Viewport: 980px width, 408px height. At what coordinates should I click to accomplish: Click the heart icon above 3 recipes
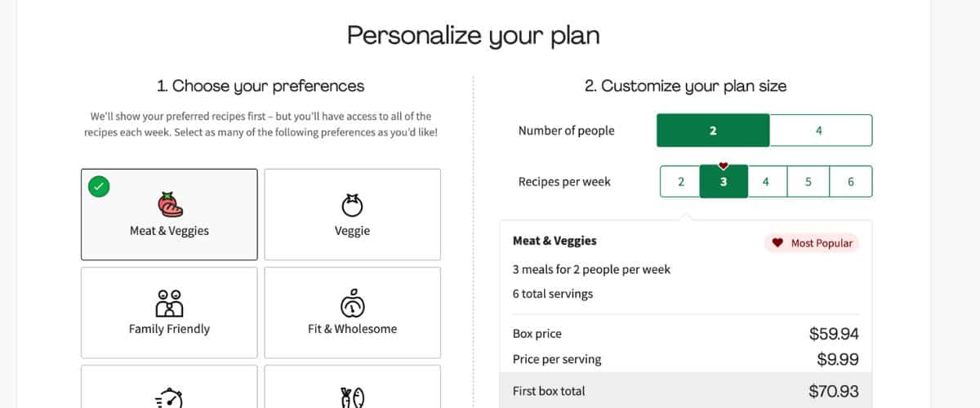pos(724,166)
